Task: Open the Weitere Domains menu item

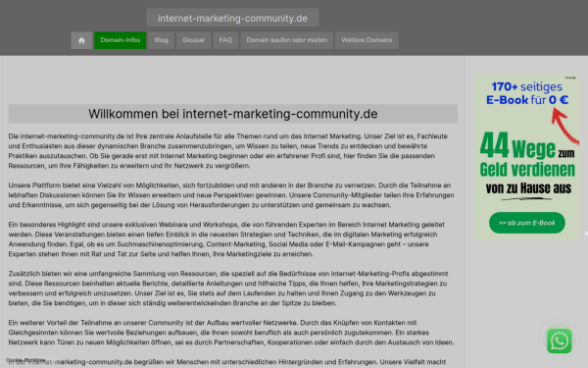Action: click(367, 40)
